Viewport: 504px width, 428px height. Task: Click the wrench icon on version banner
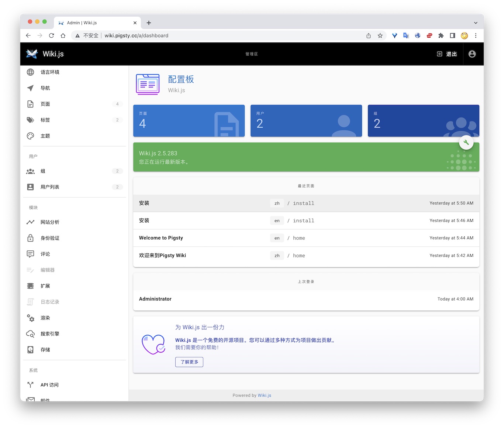(466, 143)
